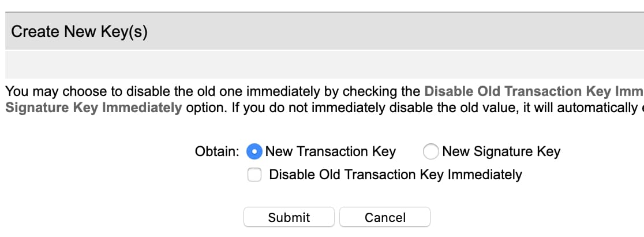Click the "New Signature Key" option label text
This screenshot has height=237, width=644.
pyautogui.click(x=501, y=151)
